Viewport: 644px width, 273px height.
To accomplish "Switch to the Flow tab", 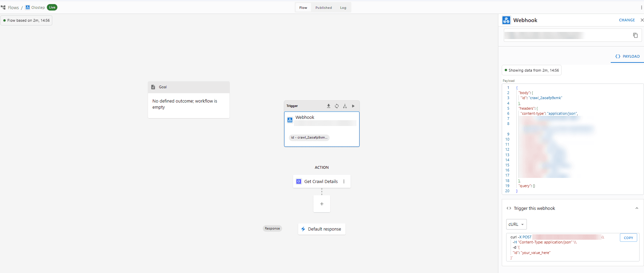I will tap(303, 7).
